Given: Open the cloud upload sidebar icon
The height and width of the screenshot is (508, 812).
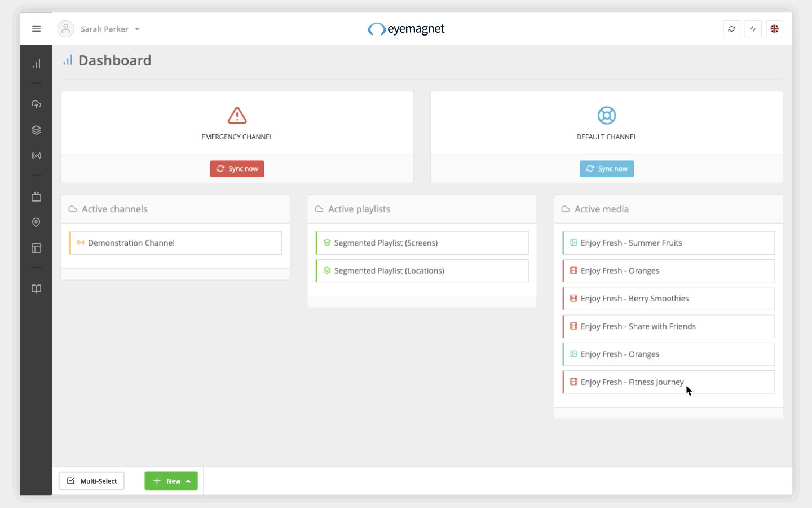Looking at the screenshot, I should point(36,104).
